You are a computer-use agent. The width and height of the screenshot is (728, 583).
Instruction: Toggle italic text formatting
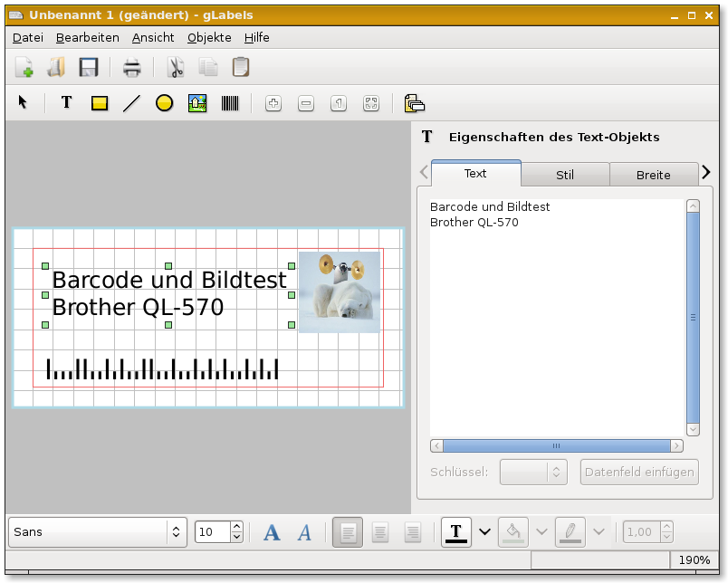[304, 532]
